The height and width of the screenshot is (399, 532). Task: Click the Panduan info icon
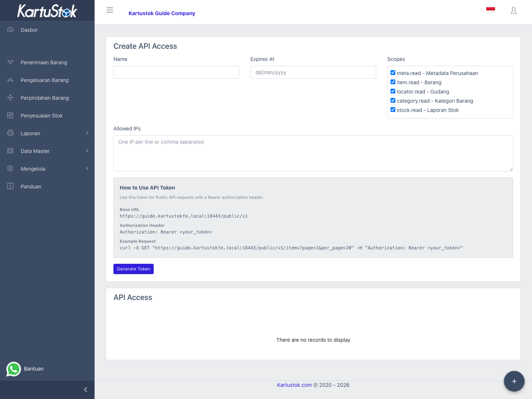click(10, 186)
